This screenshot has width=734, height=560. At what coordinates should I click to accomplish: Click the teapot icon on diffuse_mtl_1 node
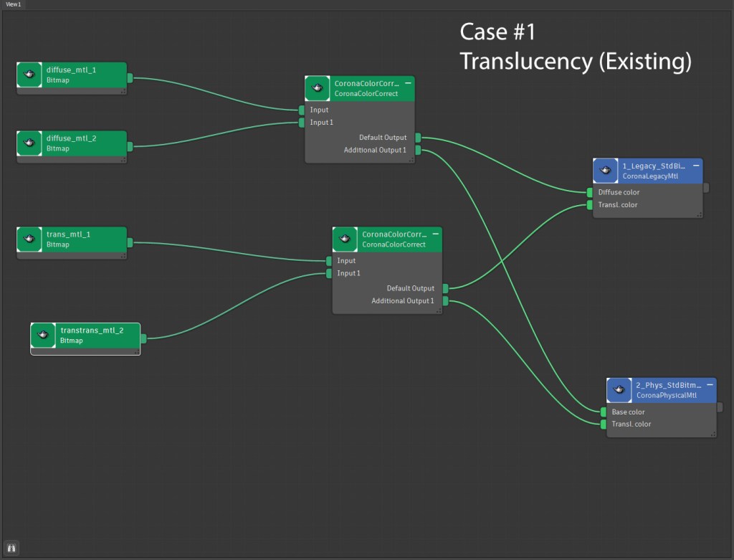[x=29, y=75]
